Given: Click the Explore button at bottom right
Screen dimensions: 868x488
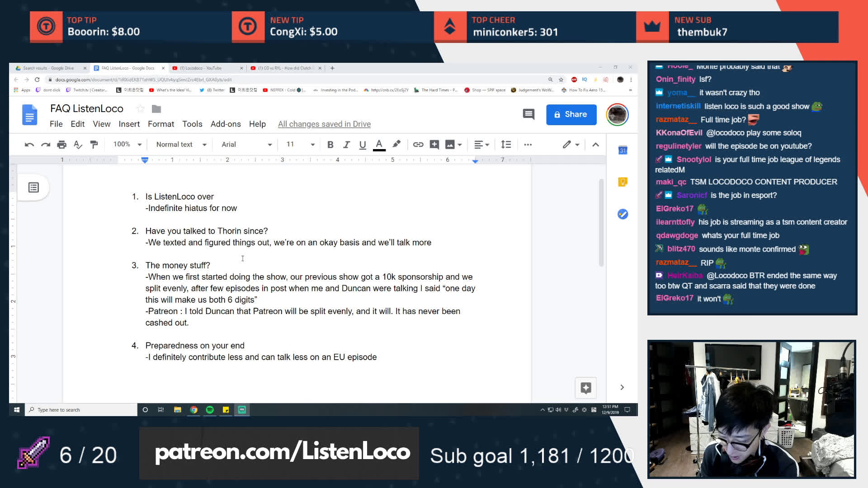Looking at the screenshot, I should pos(586,388).
